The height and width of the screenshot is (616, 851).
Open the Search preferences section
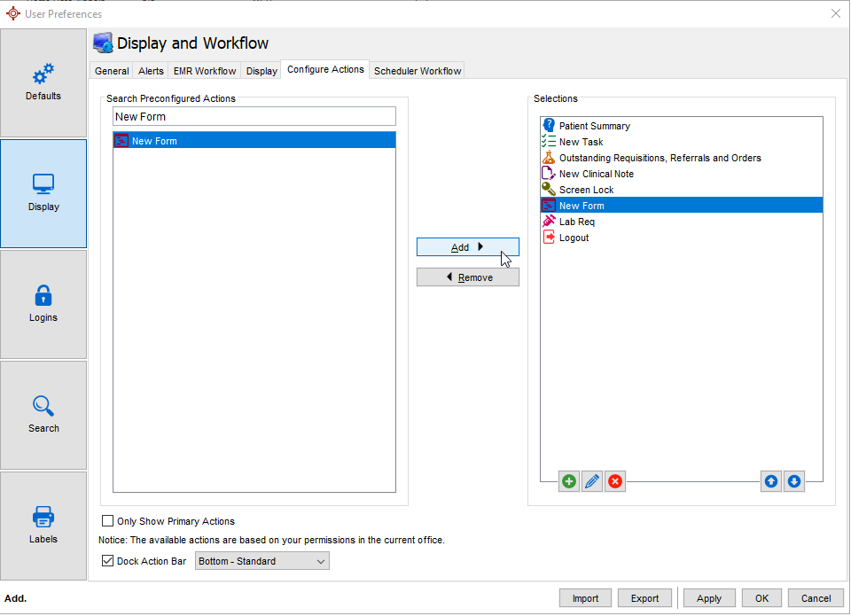43,415
